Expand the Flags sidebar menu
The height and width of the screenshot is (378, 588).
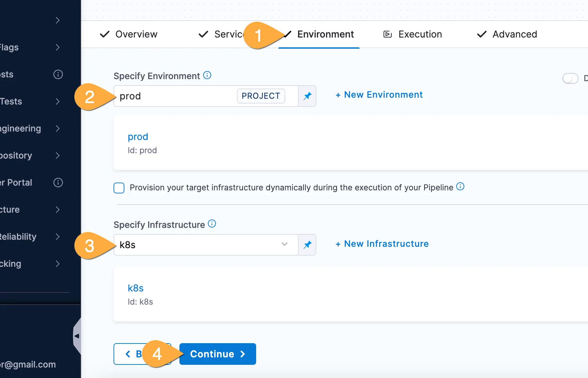pyautogui.click(x=57, y=47)
